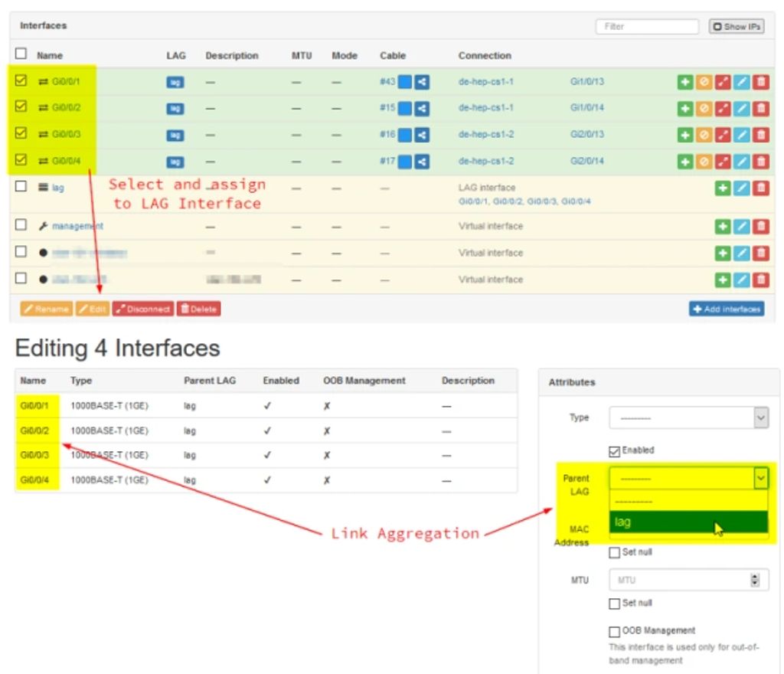Click the orange mark-connected icon on Gi0/0/2
Viewport: 784px width, 674px height.
click(704, 109)
